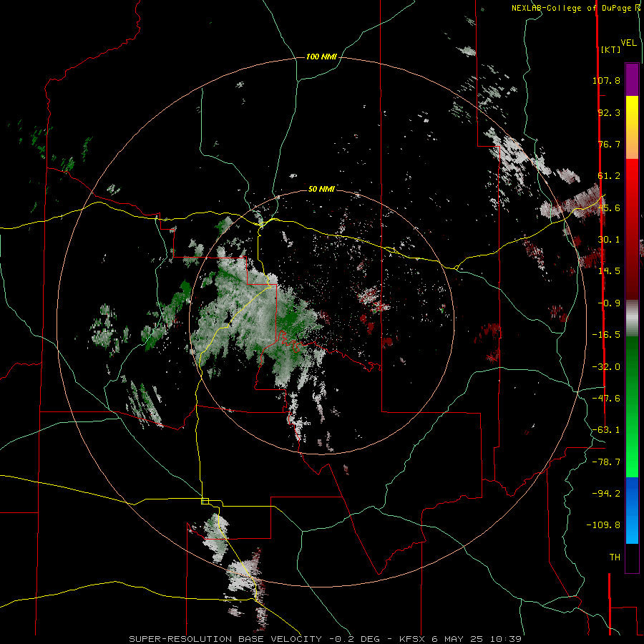This screenshot has width=644, height=644.
Task: Click the [KT] units label
Action: [x=610, y=49]
